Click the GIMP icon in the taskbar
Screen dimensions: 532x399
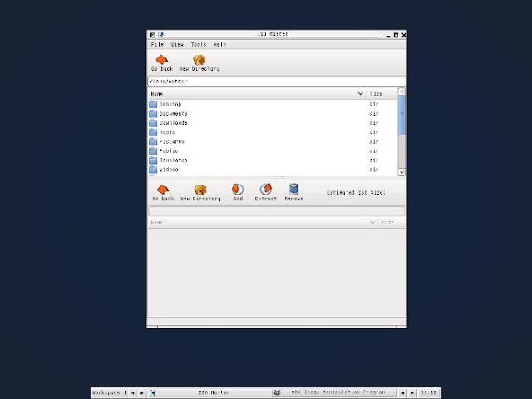coord(277,392)
